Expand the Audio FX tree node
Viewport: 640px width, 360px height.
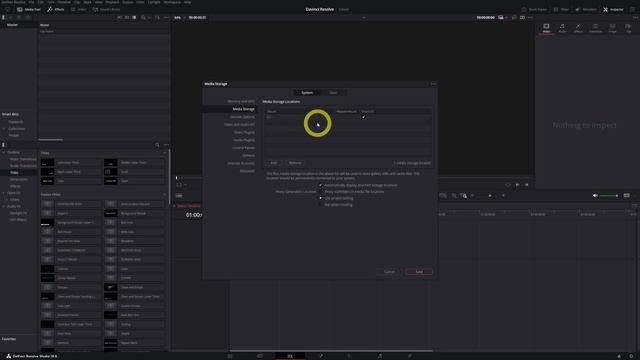4,206
